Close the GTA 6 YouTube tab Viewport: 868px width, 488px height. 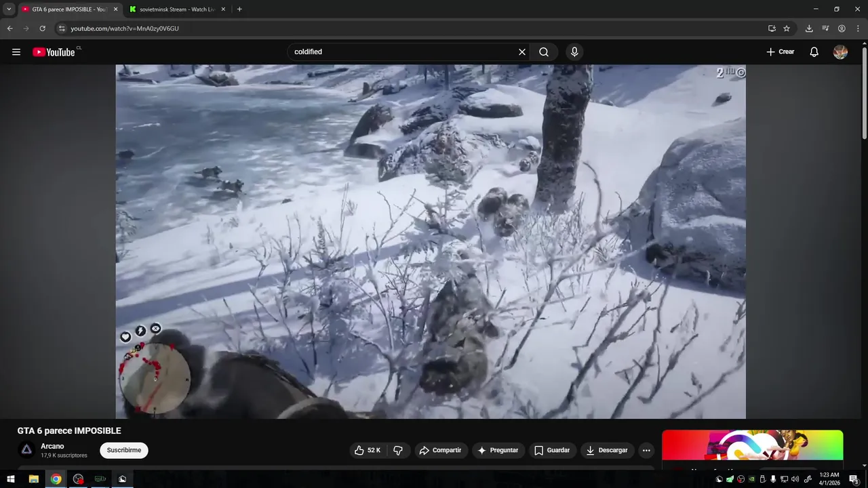click(x=115, y=9)
